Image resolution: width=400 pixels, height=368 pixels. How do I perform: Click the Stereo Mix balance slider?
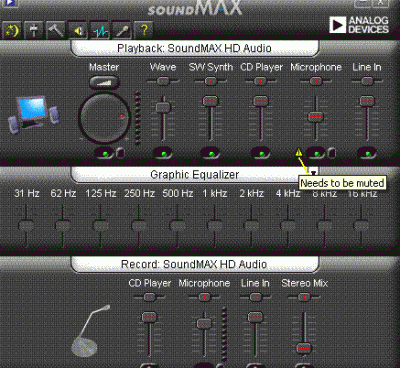click(304, 297)
